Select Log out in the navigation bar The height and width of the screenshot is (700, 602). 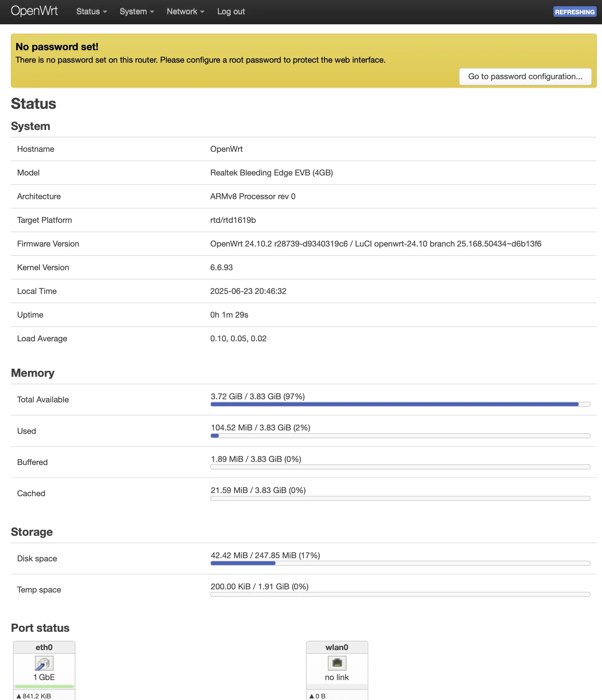[231, 12]
